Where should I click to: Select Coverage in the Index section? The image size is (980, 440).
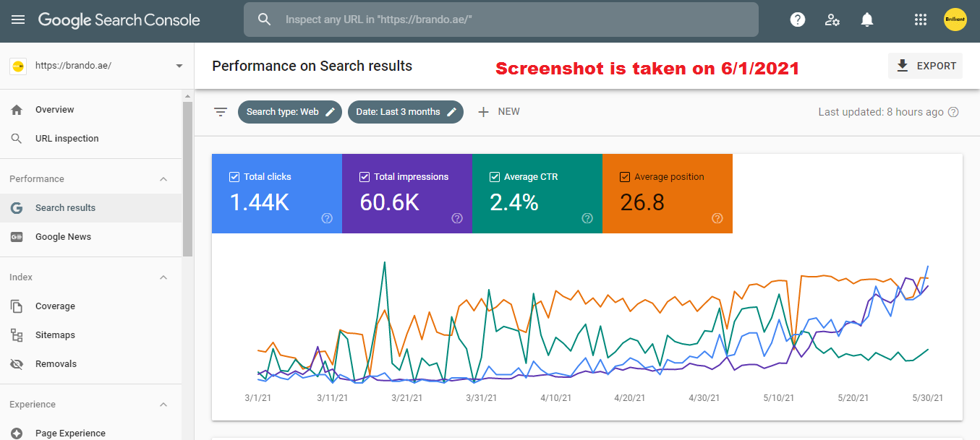point(54,306)
